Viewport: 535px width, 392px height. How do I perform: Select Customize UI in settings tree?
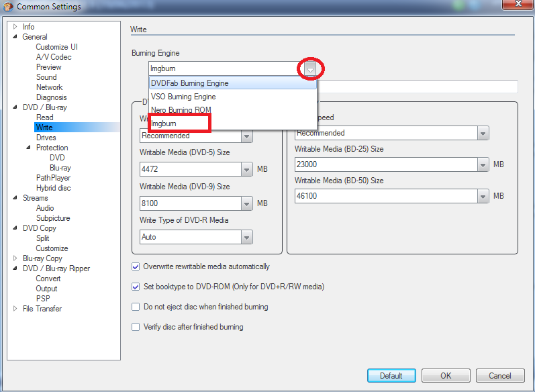click(56, 47)
